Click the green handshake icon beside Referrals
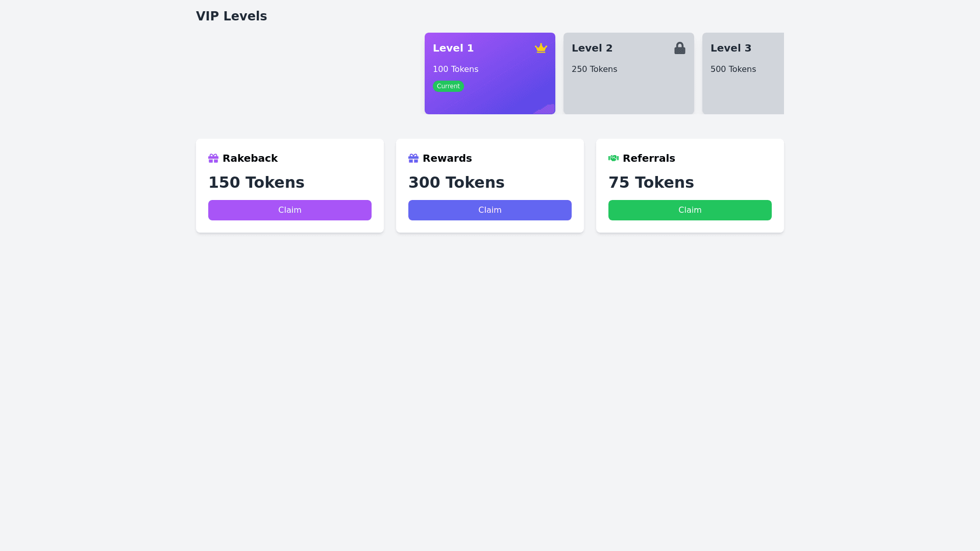 (614, 158)
